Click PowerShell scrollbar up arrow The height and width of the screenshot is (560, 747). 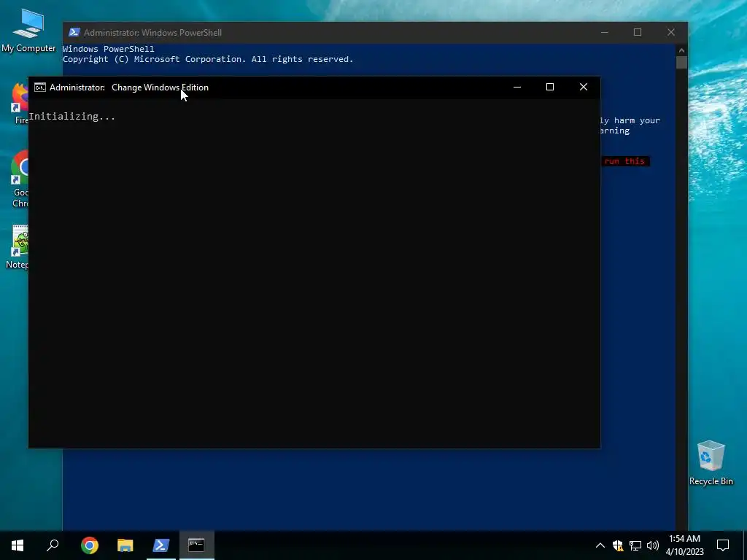(682, 50)
